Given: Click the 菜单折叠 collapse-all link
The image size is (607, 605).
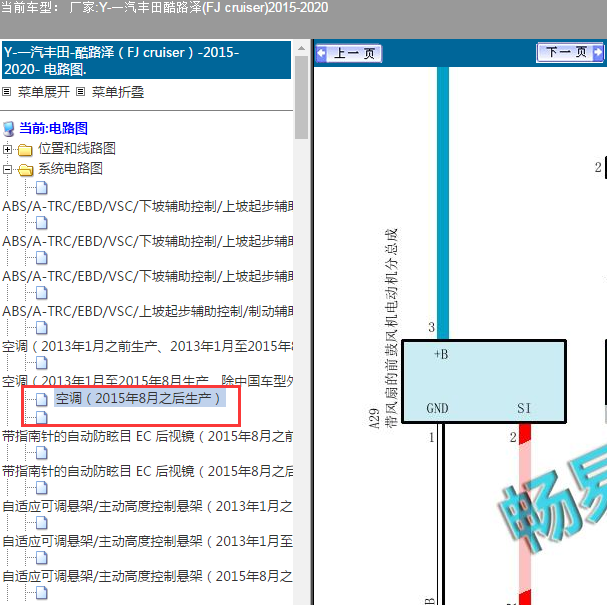Looking at the screenshot, I should (x=118, y=92).
